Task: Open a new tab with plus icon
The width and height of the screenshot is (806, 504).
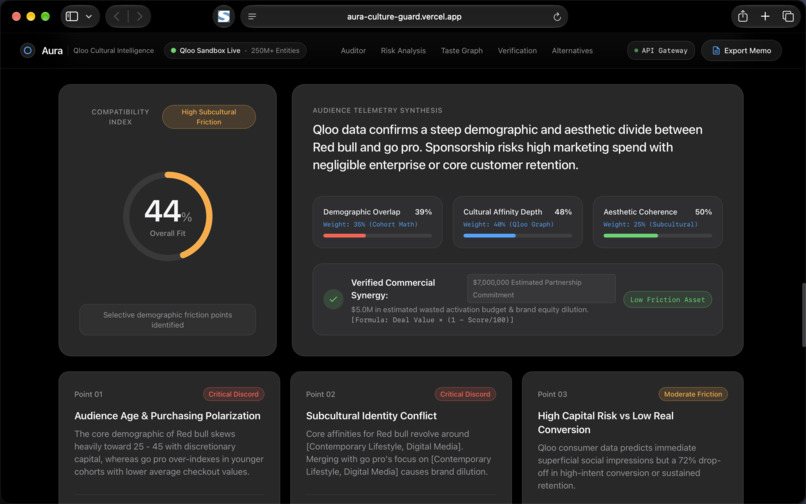Action: (765, 16)
